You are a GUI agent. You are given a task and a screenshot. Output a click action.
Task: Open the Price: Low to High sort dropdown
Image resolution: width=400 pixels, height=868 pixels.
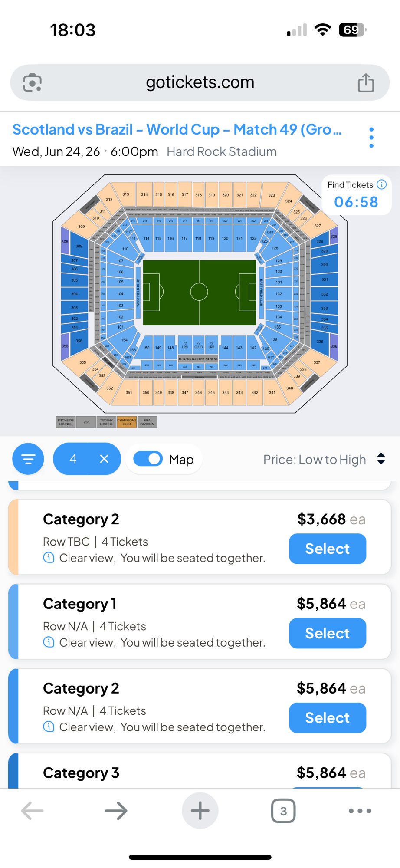[315, 459]
